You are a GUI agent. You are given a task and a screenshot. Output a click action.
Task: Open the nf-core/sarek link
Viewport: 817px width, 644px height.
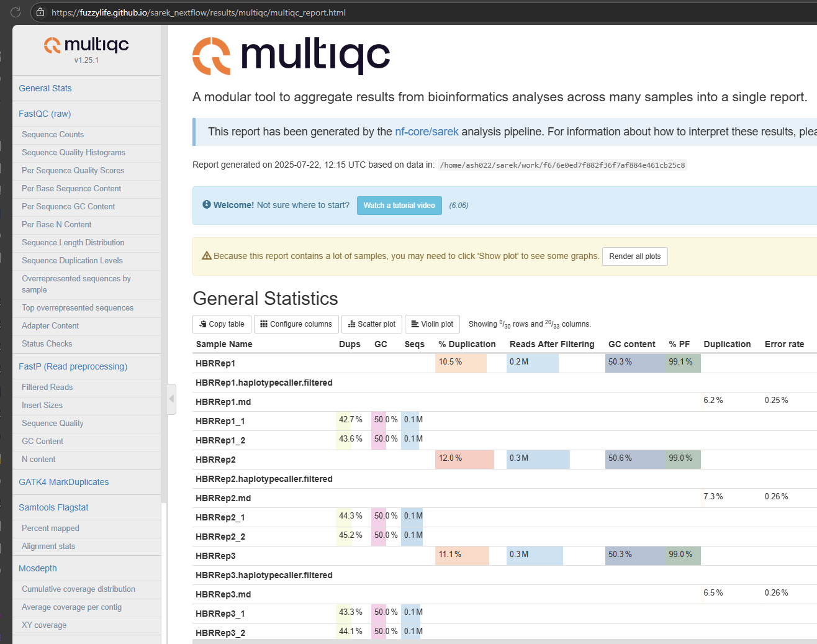click(x=427, y=132)
